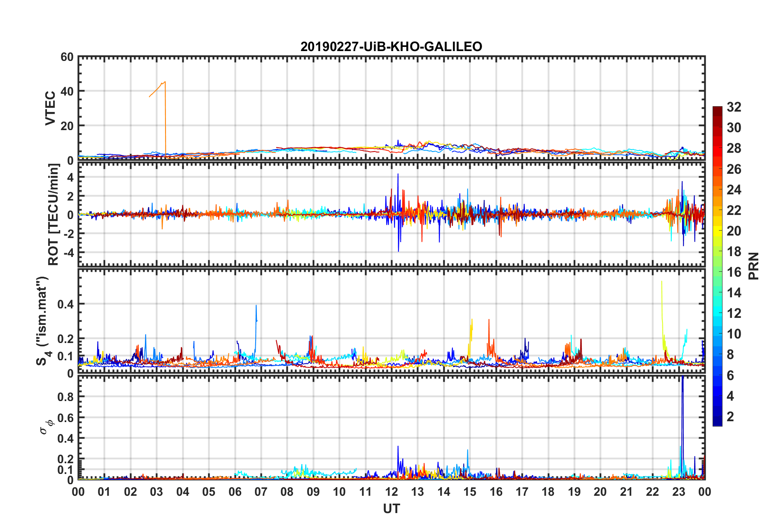Click the 19 hour tick label

574,492
